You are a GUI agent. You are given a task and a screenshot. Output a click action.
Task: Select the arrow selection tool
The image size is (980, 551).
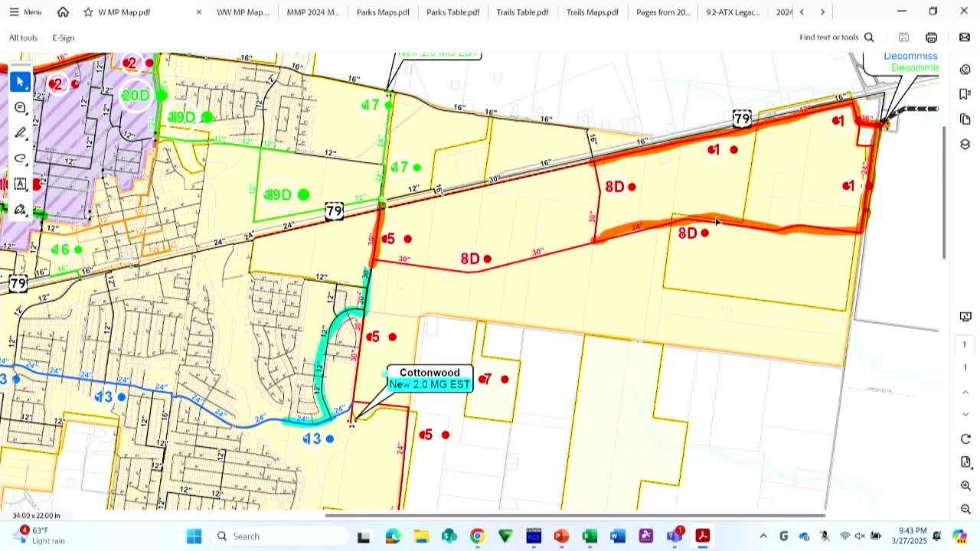coord(21,82)
